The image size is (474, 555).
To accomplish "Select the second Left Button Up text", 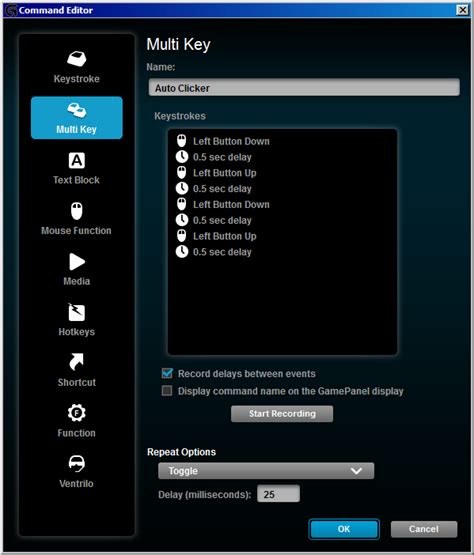I will [225, 236].
